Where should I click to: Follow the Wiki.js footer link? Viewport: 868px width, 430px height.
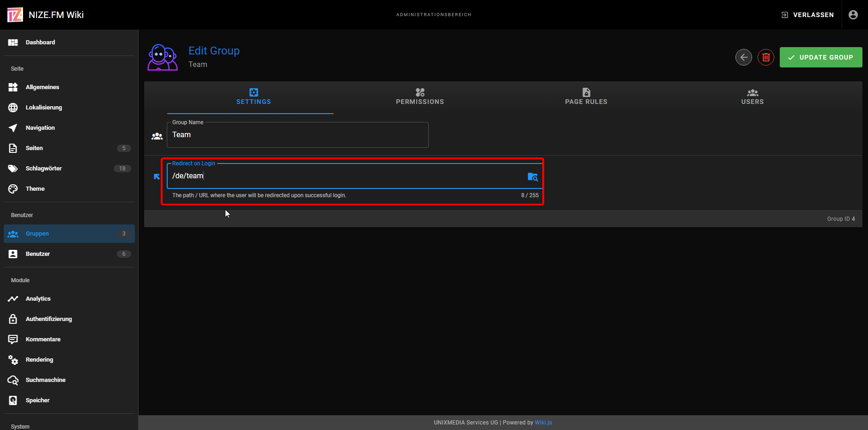(x=543, y=423)
